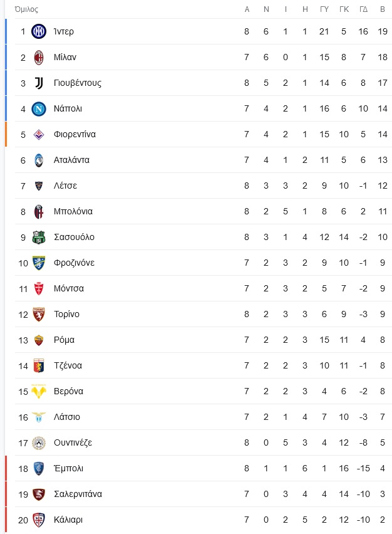
Task: Click the Fiorentina purple crest icon
Action: point(39,134)
